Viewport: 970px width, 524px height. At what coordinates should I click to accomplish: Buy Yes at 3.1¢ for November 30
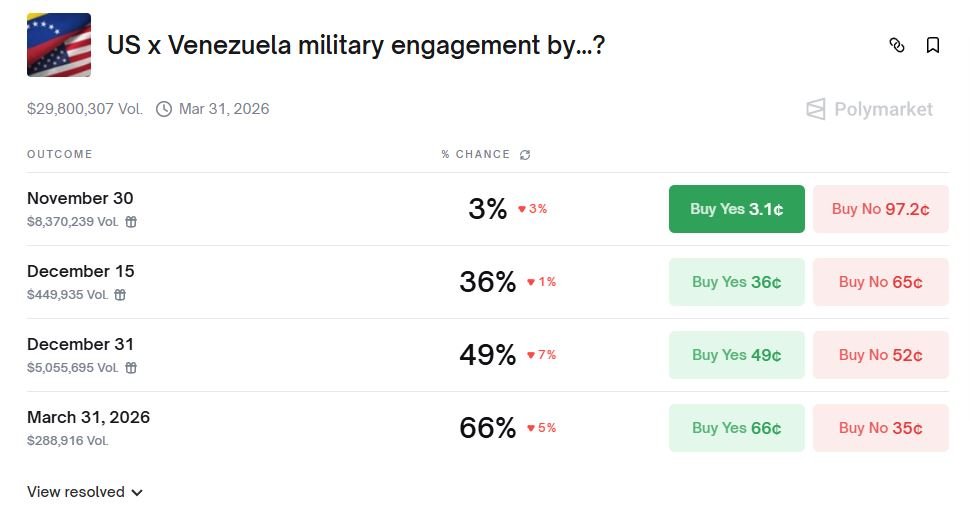736,209
